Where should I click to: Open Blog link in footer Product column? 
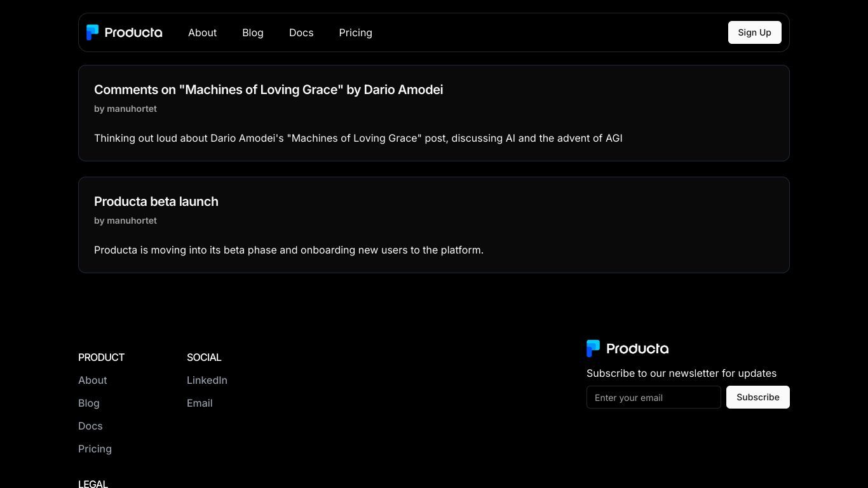pyautogui.click(x=89, y=403)
